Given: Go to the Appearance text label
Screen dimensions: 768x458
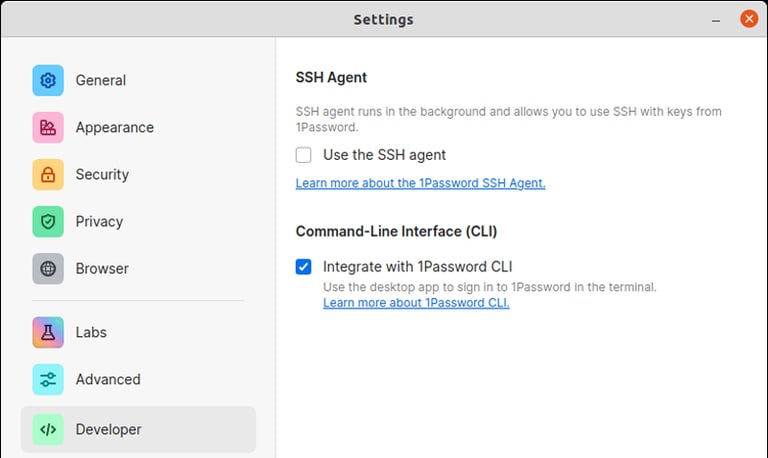Looking at the screenshot, I should [x=115, y=127].
